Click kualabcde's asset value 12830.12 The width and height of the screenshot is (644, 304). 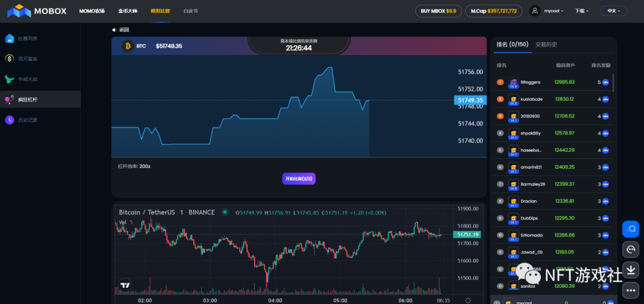[564, 99]
